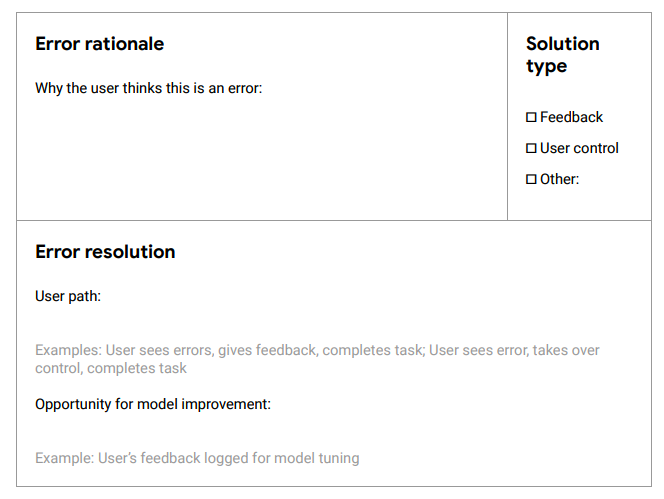Select the Solution type heading

(562, 55)
